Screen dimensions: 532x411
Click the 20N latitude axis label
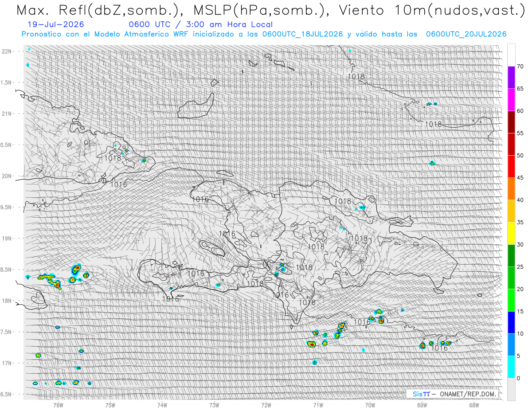pos(7,176)
